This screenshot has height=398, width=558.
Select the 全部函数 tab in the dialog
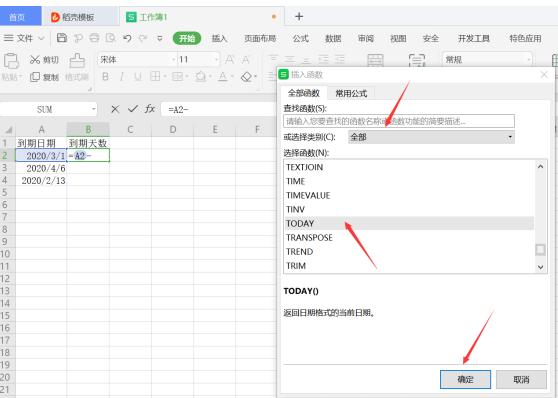pos(304,93)
